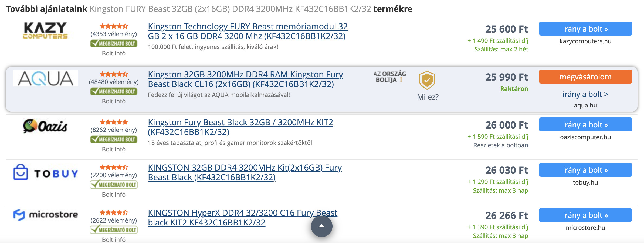Open the microstore shop logo
The image size is (644, 243).
[x=46, y=215]
